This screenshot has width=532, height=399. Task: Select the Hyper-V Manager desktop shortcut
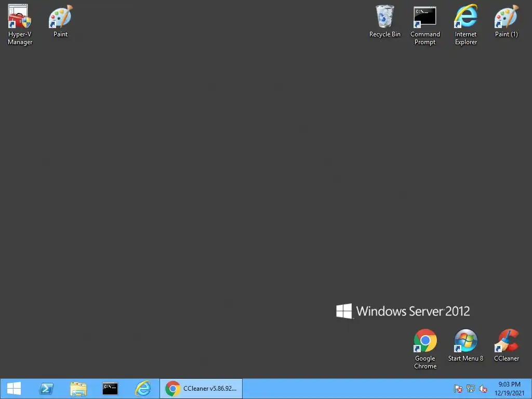pyautogui.click(x=20, y=24)
